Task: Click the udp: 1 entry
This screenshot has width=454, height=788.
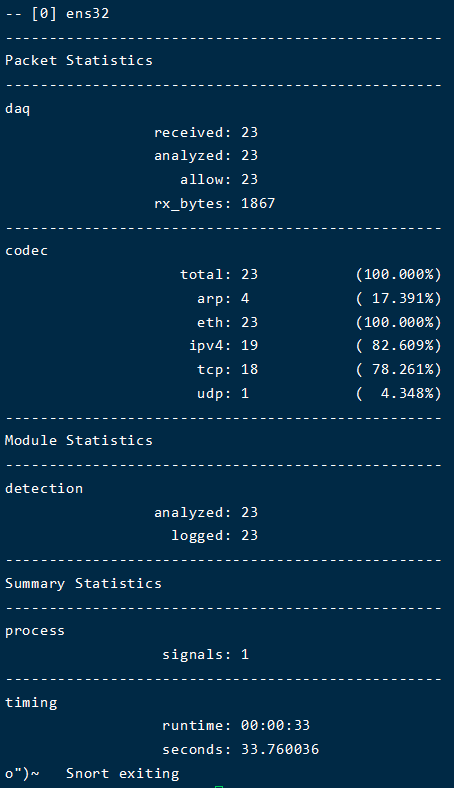Action: (223, 393)
